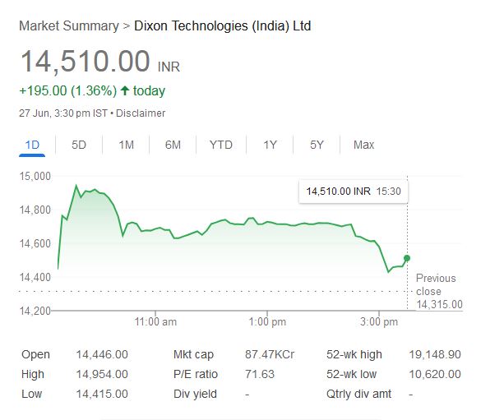Image resolution: width=504 pixels, height=420 pixels.
Task: Open the Disclaimer link
Action: [x=140, y=113]
